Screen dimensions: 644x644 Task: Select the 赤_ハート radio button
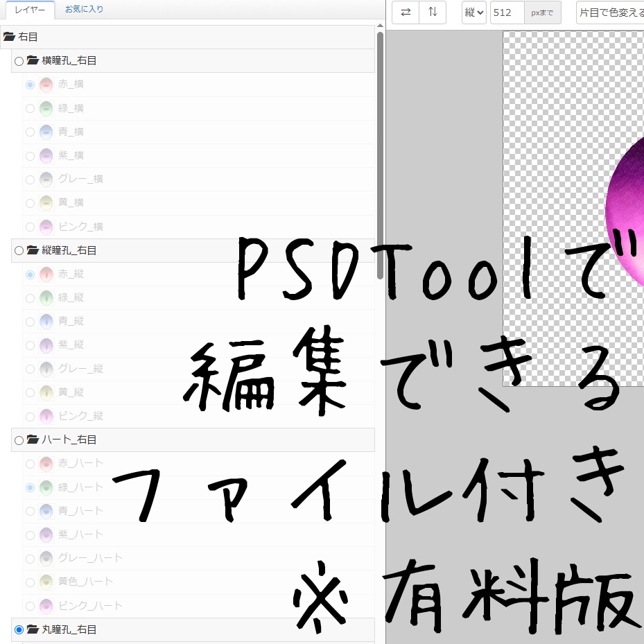30,464
